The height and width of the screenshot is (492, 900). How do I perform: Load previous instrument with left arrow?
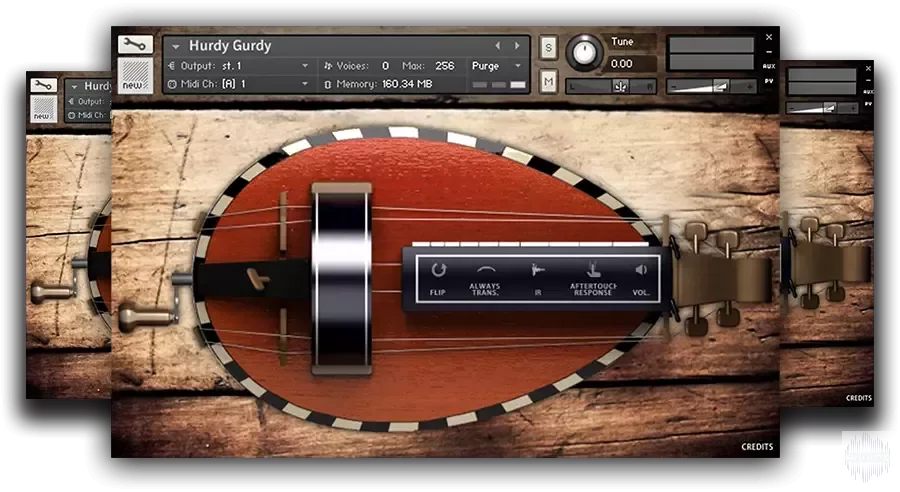point(498,45)
